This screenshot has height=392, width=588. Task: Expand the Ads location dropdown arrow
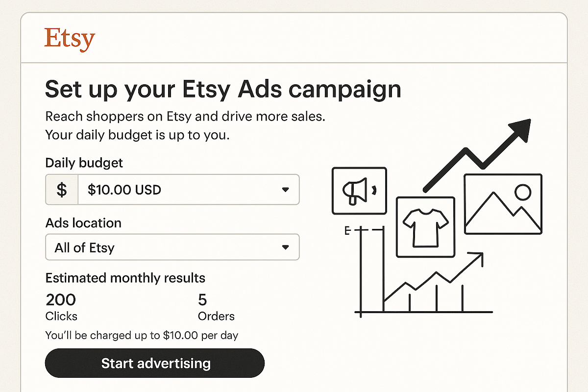(x=286, y=247)
